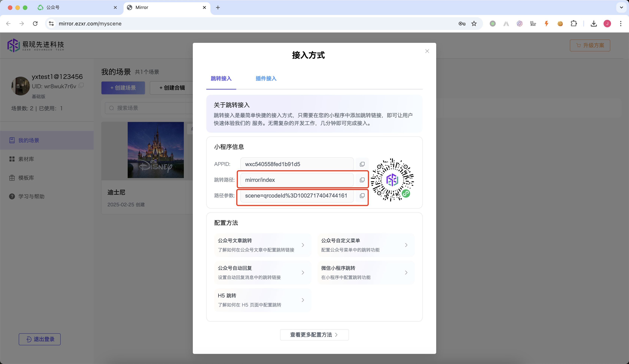The height and width of the screenshot is (364, 629).
Task: Close the Mirror browser tab
Action: (x=204, y=7)
